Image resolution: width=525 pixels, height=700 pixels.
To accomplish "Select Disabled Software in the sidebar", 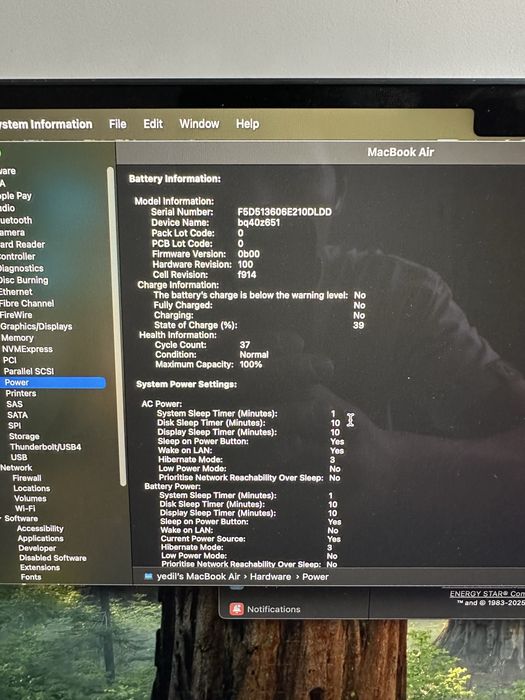I will click(x=53, y=558).
